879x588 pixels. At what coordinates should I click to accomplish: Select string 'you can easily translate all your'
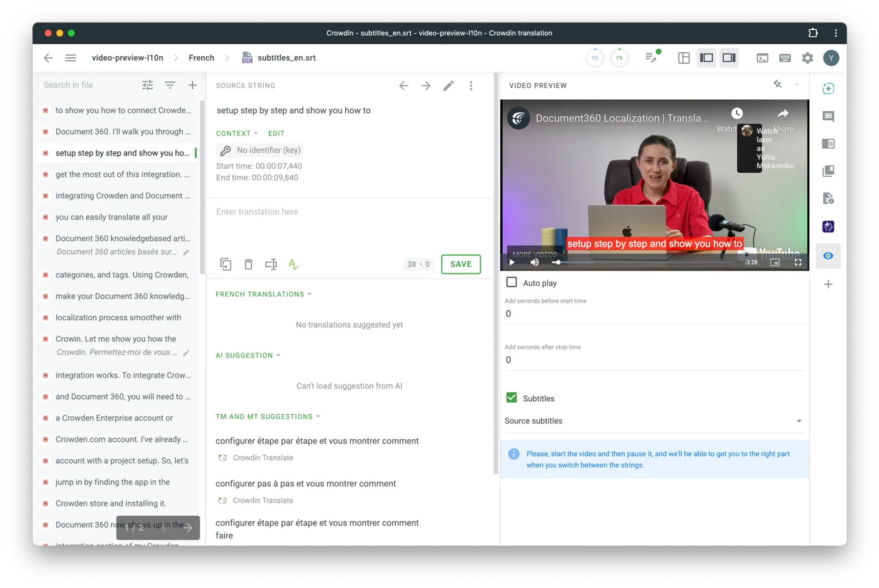pos(117,217)
